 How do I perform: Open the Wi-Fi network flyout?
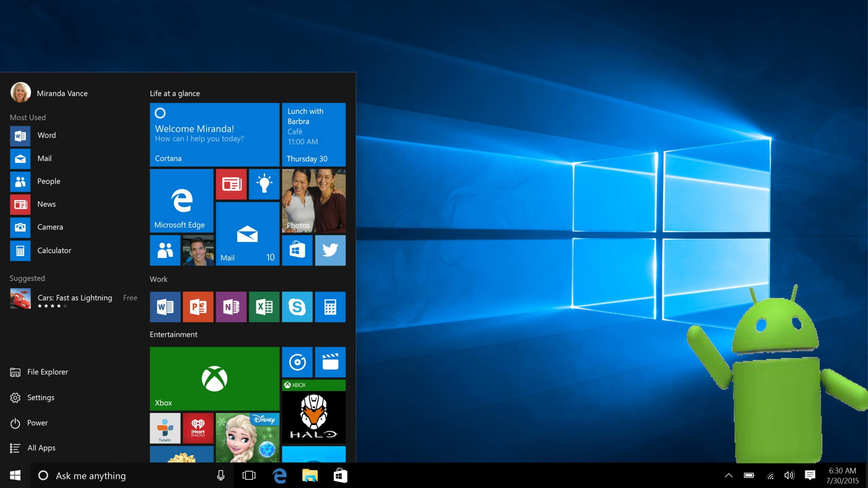pyautogui.click(x=770, y=476)
